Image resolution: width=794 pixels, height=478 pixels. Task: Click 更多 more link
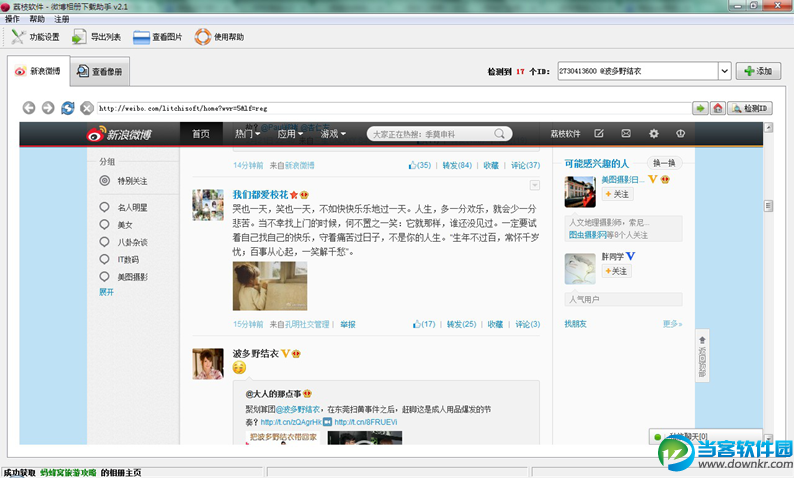click(x=672, y=324)
